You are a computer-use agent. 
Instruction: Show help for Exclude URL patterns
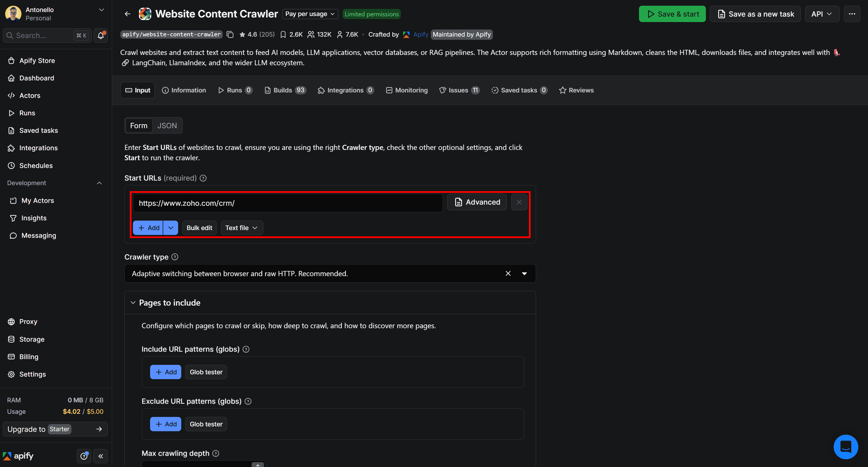click(x=248, y=401)
